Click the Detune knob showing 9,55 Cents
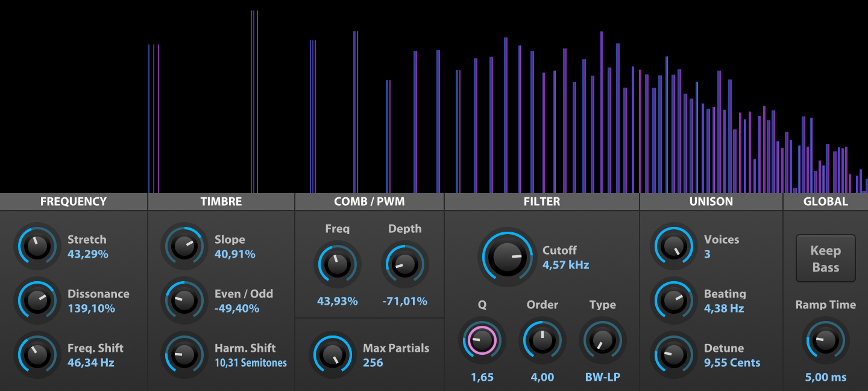This screenshot has width=868, height=391. click(673, 354)
